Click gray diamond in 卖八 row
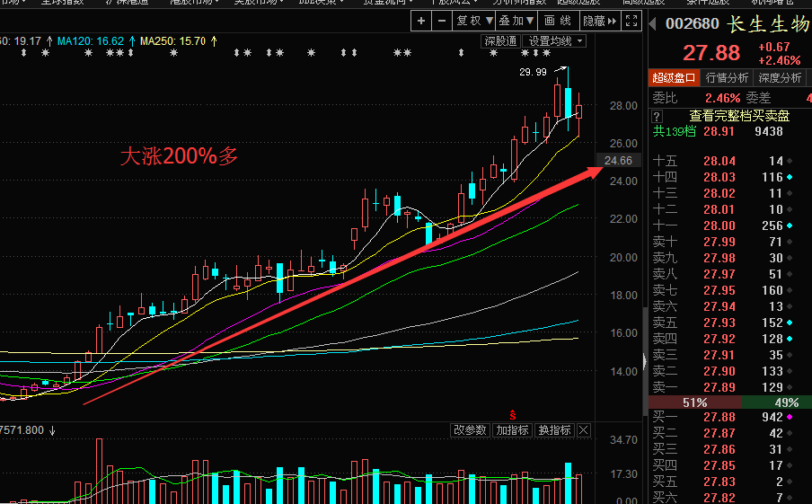This screenshot has width=812, height=504. [x=790, y=274]
